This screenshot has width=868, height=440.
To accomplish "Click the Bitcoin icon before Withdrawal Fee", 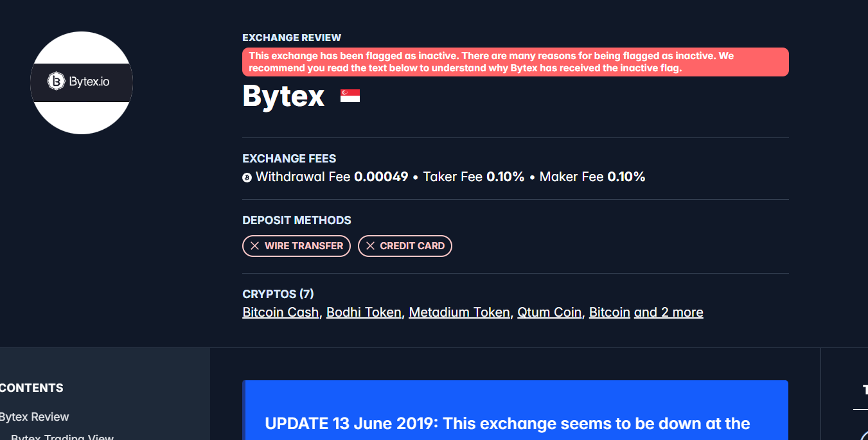I will [247, 177].
